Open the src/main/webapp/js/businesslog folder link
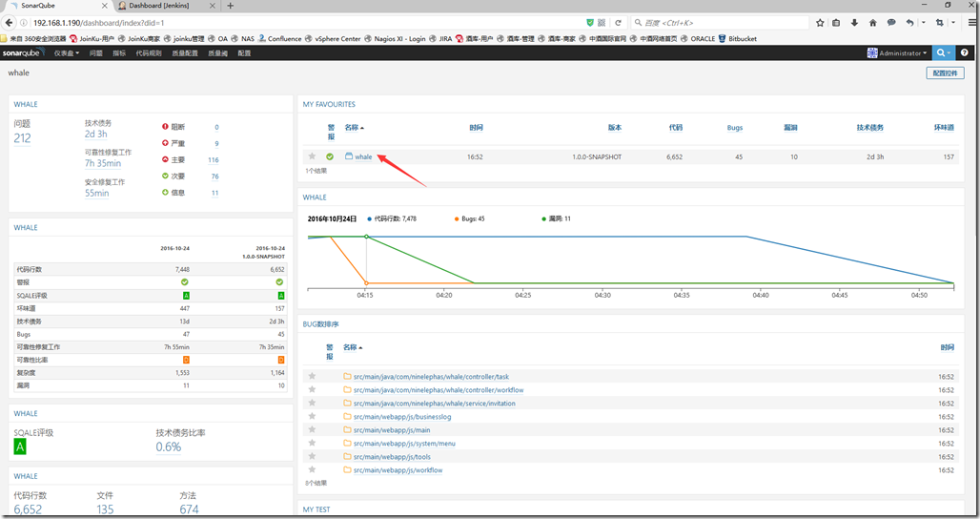The height and width of the screenshot is (519, 980). [402, 417]
